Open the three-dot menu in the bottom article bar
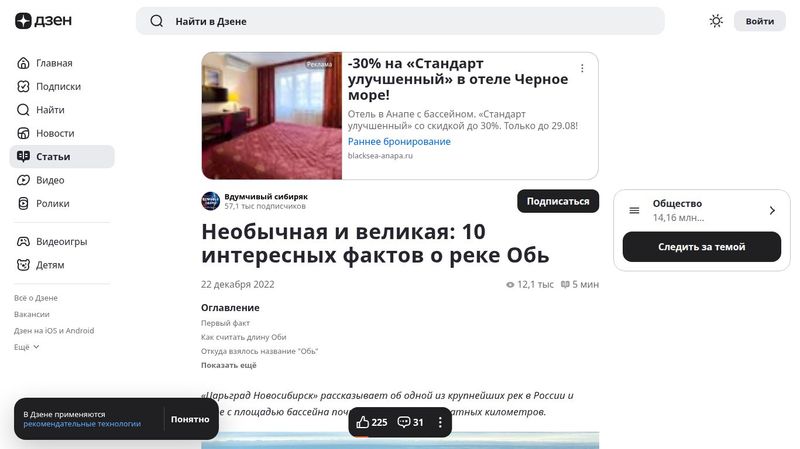This screenshot has height=449, width=800. pos(440,422)
